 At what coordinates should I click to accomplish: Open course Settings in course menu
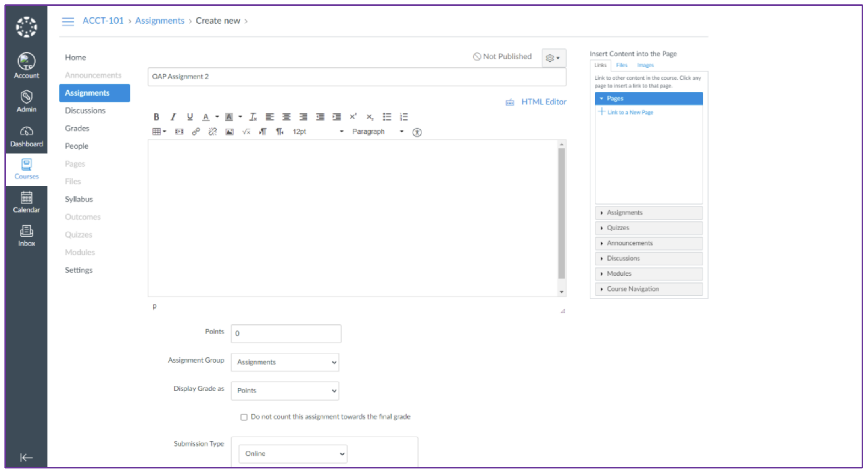(x=79, y=270)
